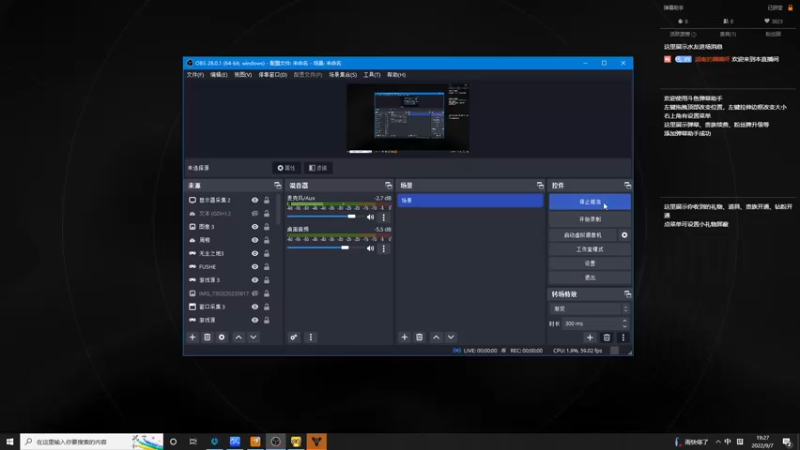800x450 pixels.
Task: Open source 属性 properties button
Action: point(286,168)
